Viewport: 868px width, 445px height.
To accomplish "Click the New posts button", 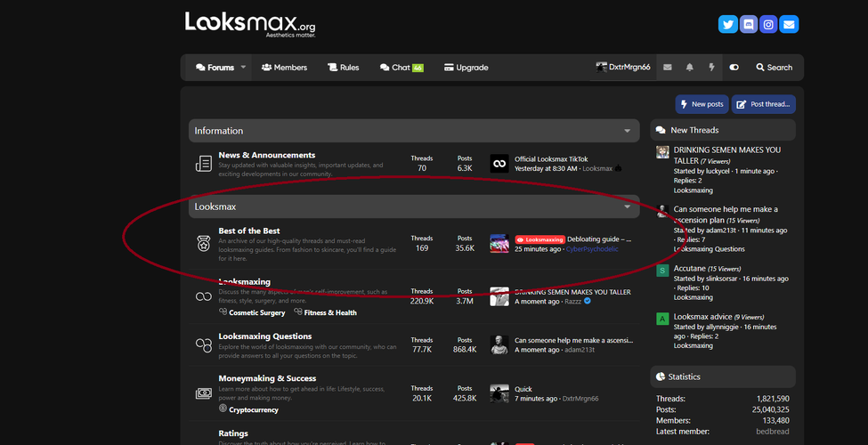I will [x=702, y=104].
